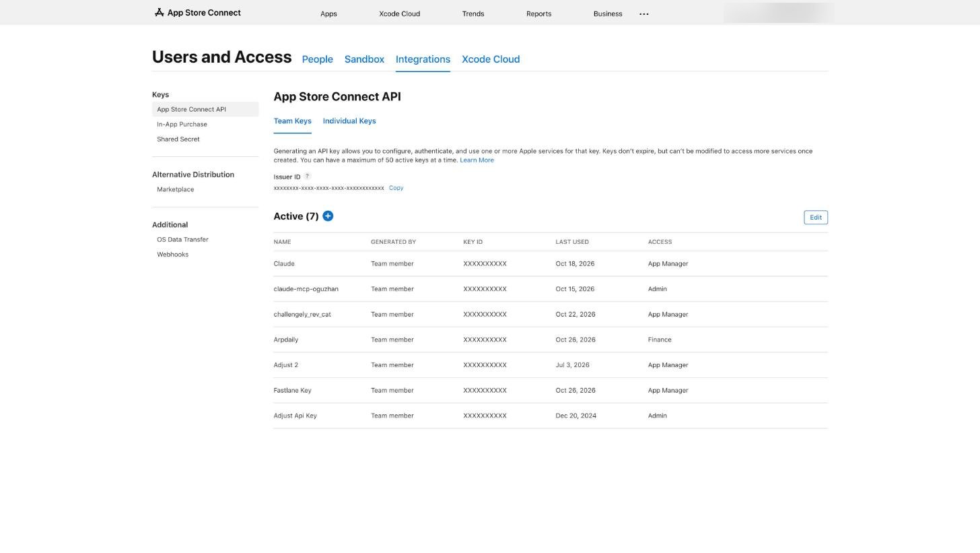Open the Xcode Cloud tab under Users and Access

point(491,59)
